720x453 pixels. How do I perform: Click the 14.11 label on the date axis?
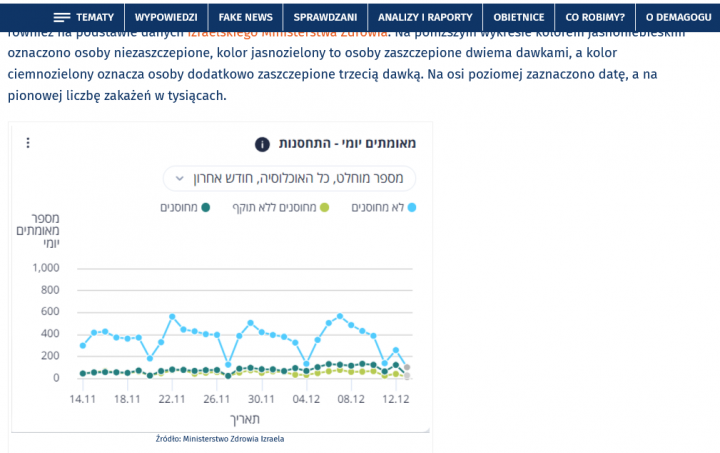tap(83, 399)
